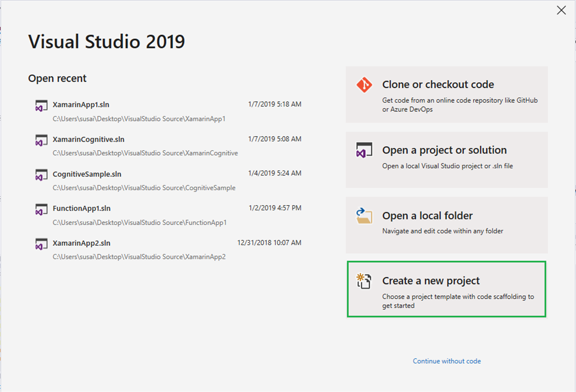Click the solution icon beside XamarinCognitive.sln
The height and width of the screenshot is (392, 576).
point(41,141)
